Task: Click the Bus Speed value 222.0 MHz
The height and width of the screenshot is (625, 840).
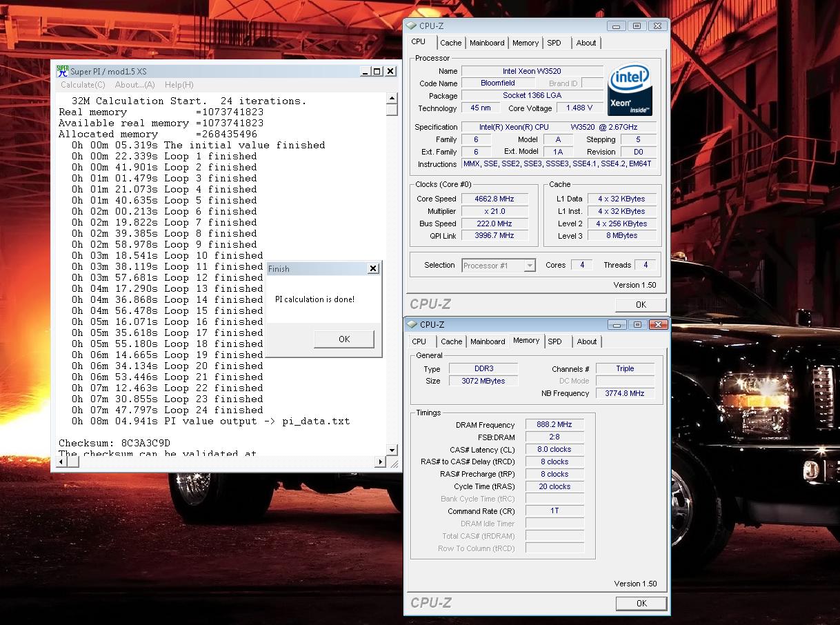Action: point(494,224)
